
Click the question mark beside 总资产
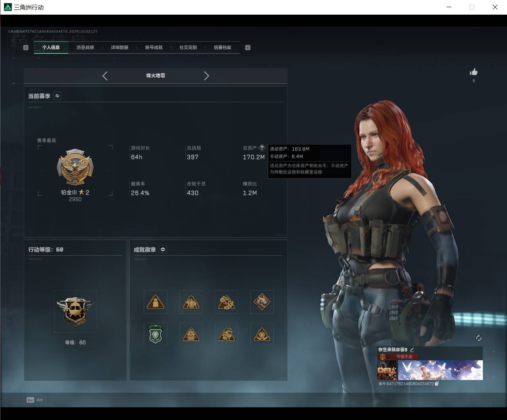pyautogui.click(x=262, y=148)
